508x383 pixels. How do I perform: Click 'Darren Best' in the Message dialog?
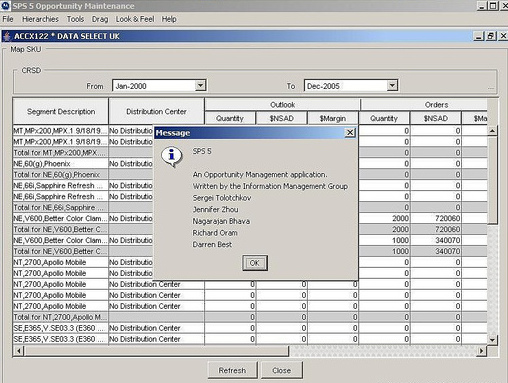click(212, 244)
